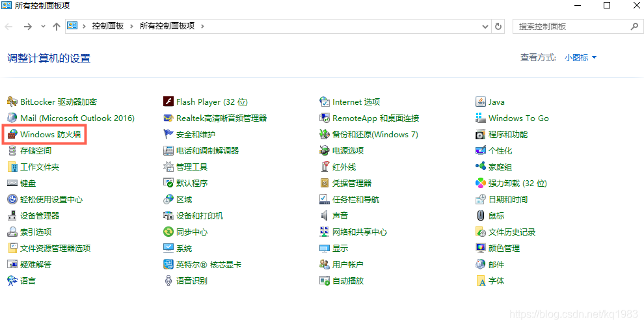Open the 同步中心 green sync icon

[168, 232]
